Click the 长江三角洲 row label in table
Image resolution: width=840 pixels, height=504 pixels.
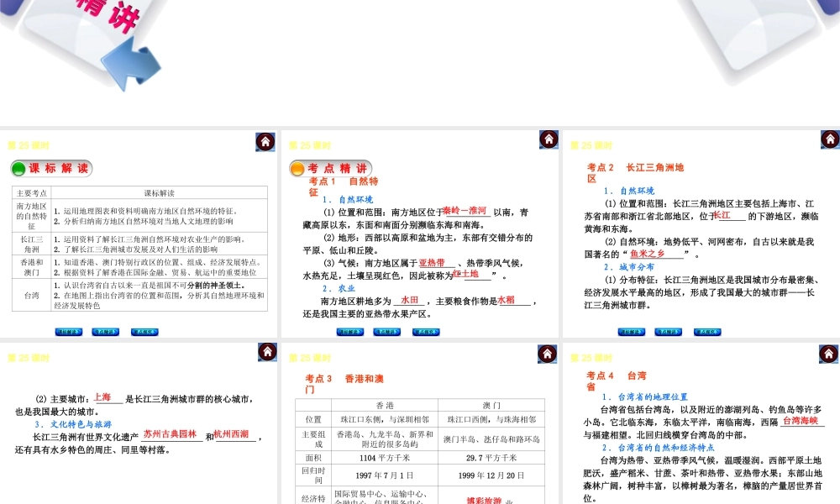[32, 244]
